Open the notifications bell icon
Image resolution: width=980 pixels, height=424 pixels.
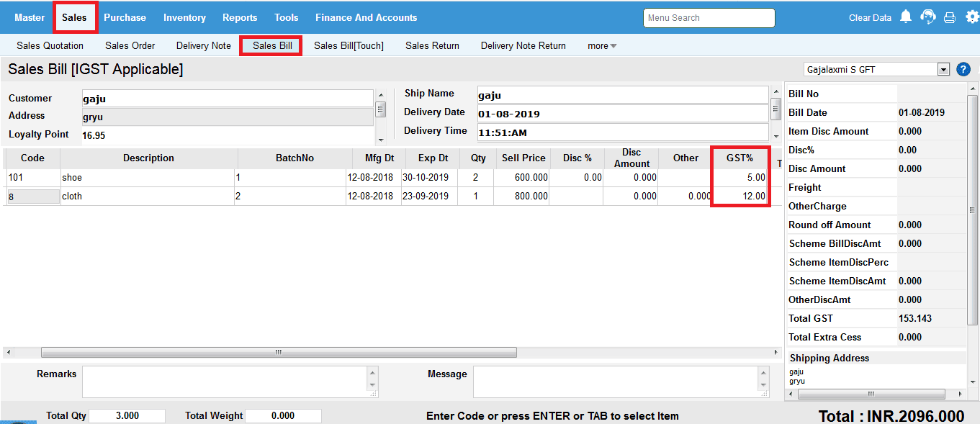point(906,17)
